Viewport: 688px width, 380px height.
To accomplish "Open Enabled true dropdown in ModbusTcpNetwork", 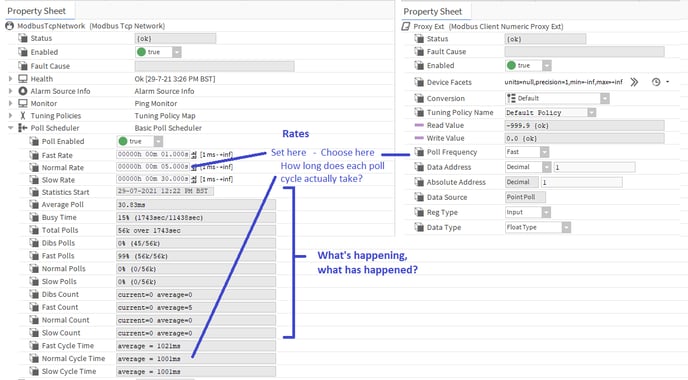I will pos(176,52).
